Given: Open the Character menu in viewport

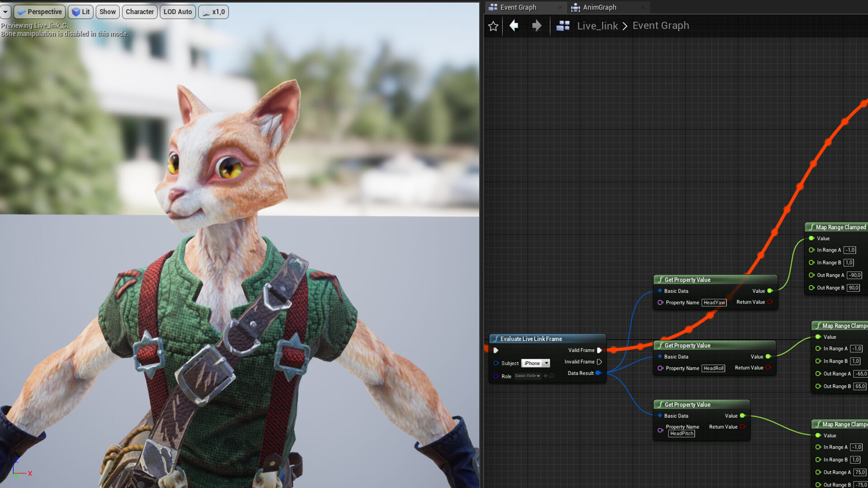Looking at the screenshot, I should [140, 12].
